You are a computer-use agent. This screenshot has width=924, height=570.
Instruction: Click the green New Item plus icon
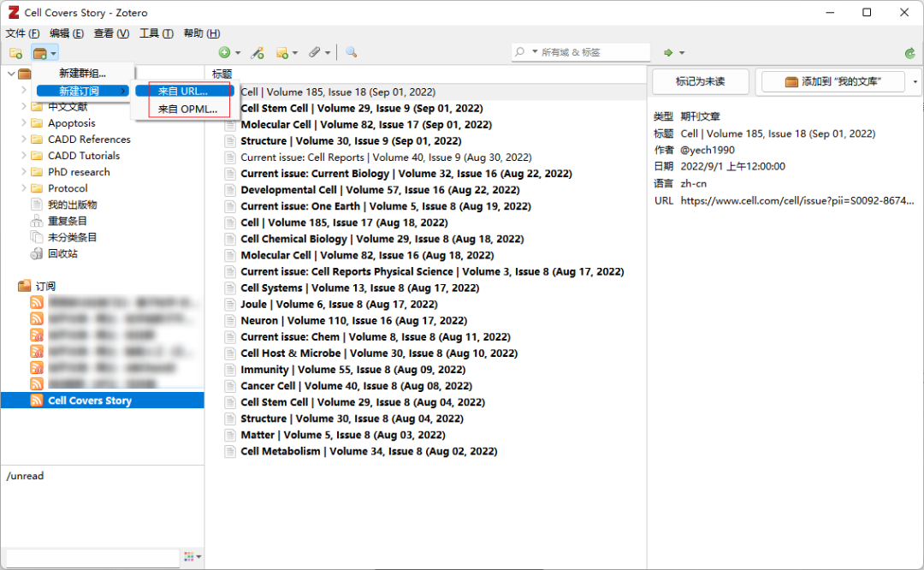(x=224, y=52)
